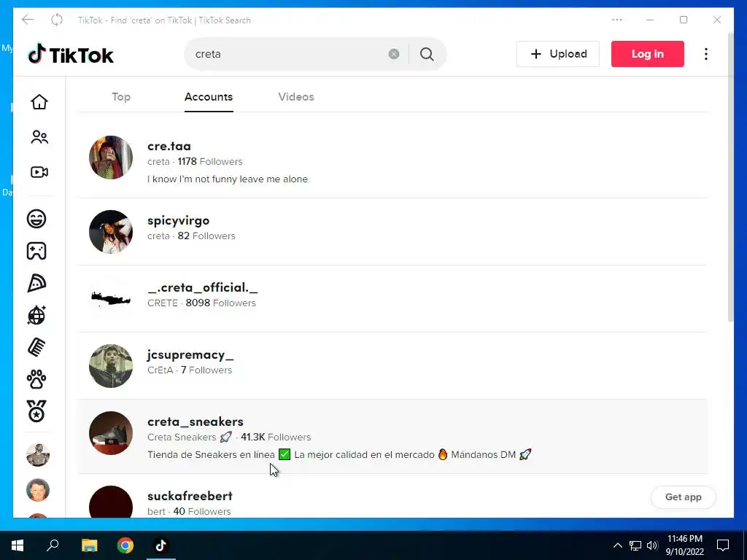Open the network icon in system tray

[635, 545]
